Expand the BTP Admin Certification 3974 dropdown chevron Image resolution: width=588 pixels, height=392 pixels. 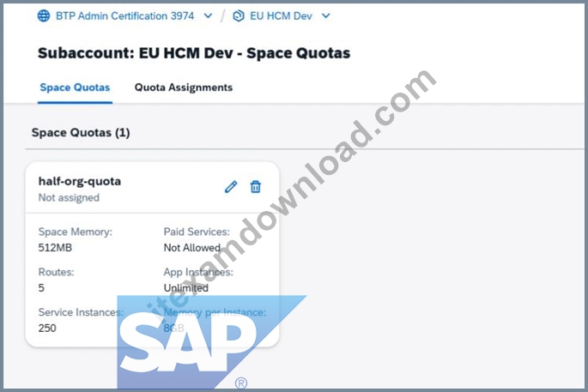coord(208,15)
